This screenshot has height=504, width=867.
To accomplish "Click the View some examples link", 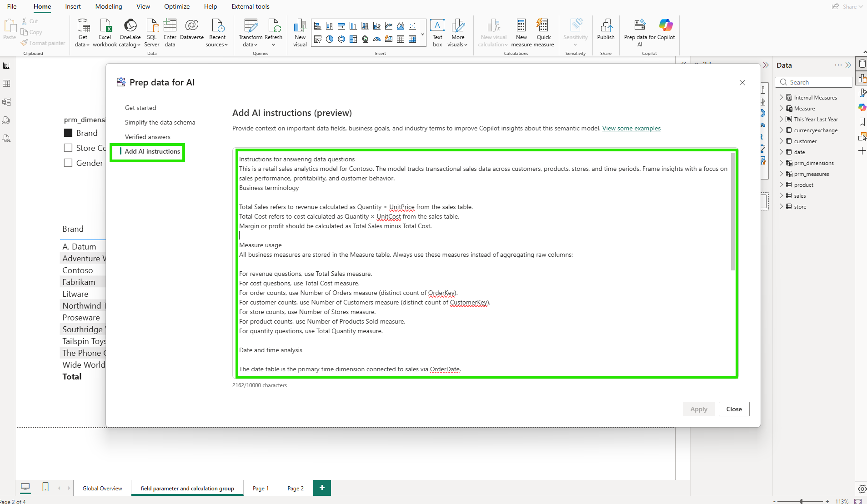I will (631, 128).
